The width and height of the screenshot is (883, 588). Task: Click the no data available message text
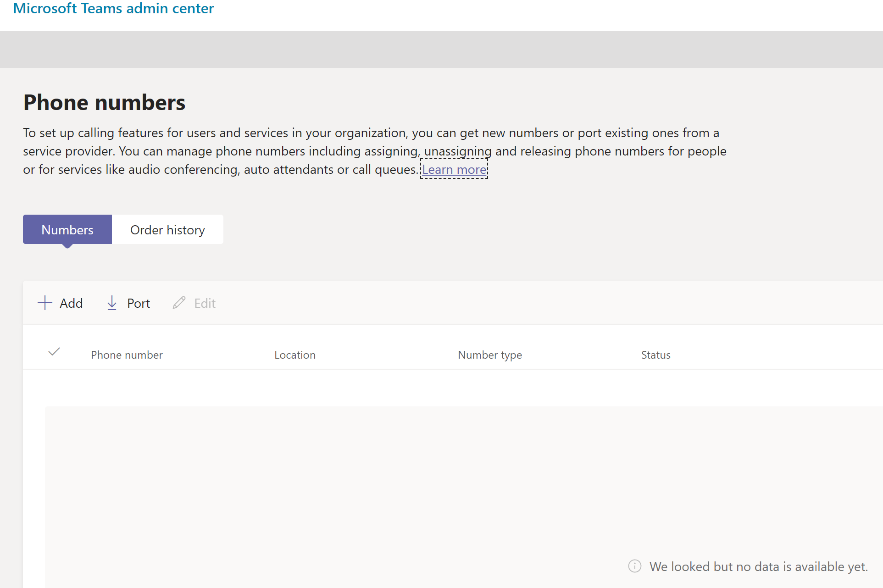[x=758, y=566]
